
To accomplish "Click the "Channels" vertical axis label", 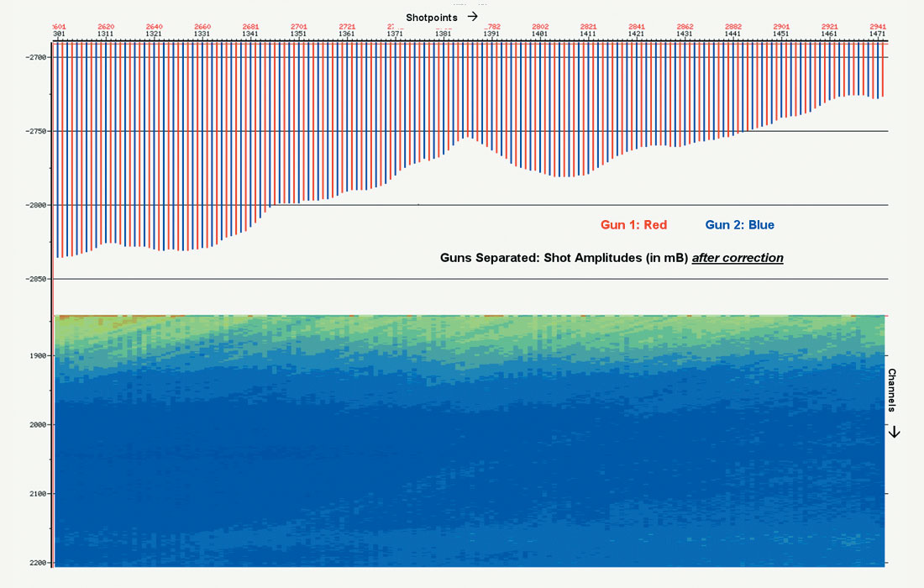I will [892, 390].
